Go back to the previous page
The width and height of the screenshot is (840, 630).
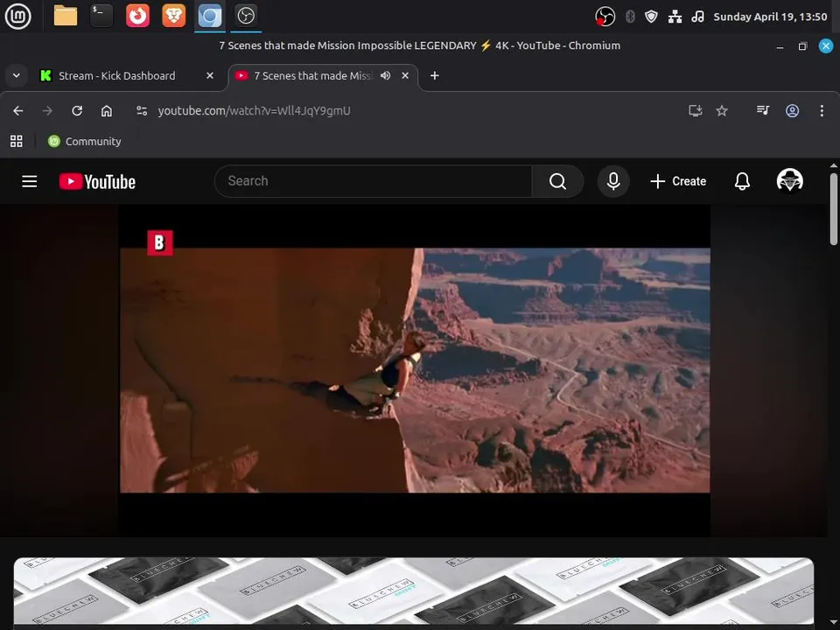click(x=18, y=111)
